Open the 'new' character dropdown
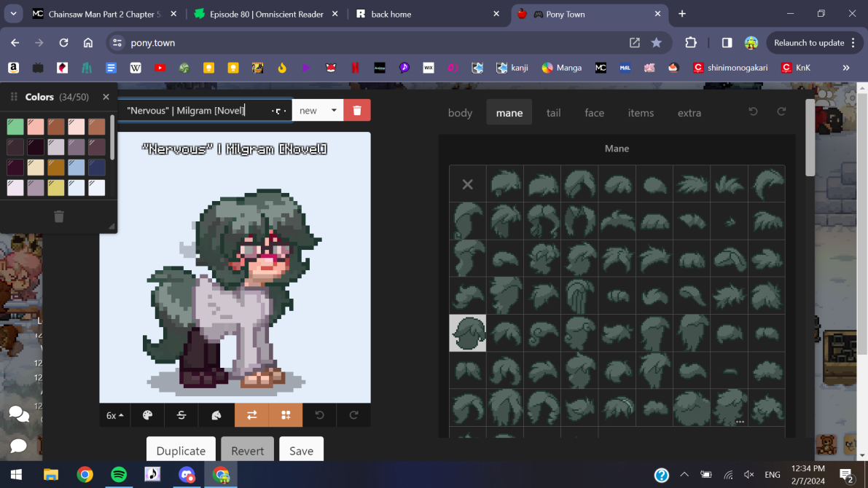868x488 pixels. [318, 110]
